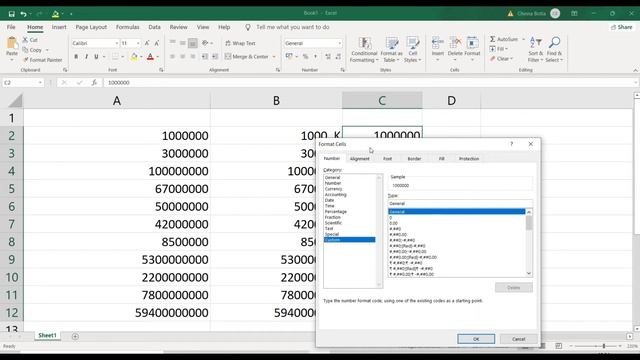Image resolution: width=640 pixels, height=360 pixels.
Task: Toggle Top Align in the Alignment group
Action: click(173, 43)
